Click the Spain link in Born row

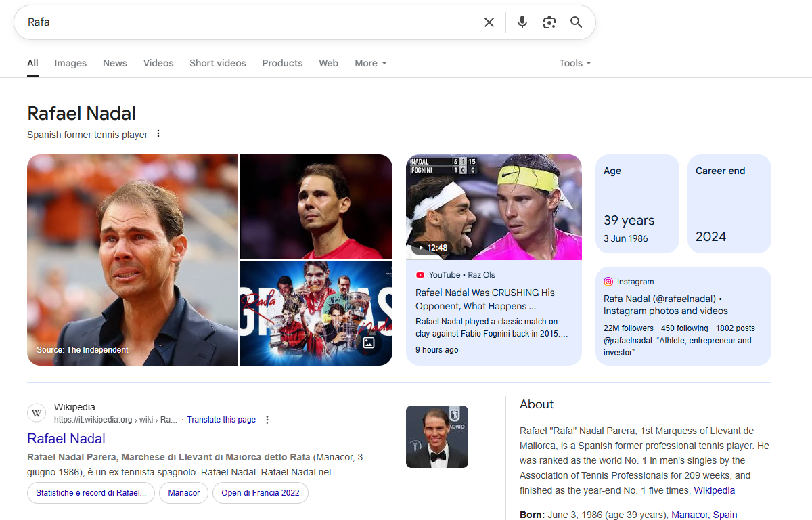[x=725, y=515]
